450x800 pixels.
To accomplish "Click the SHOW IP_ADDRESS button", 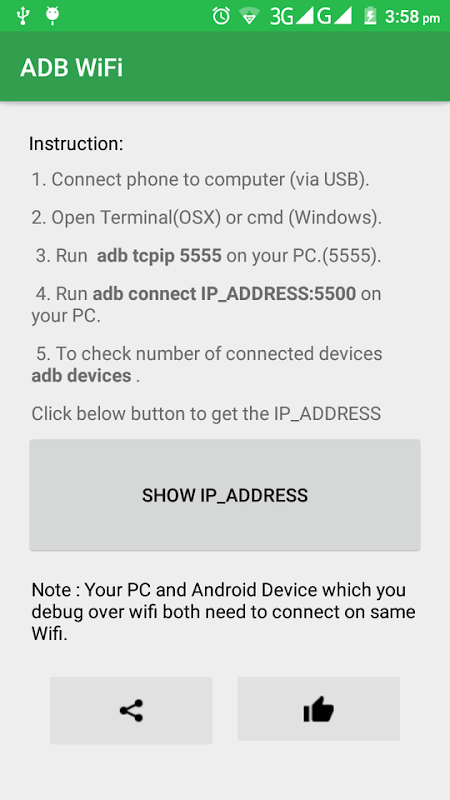I will pyautogui.click(x=225, y=495).
